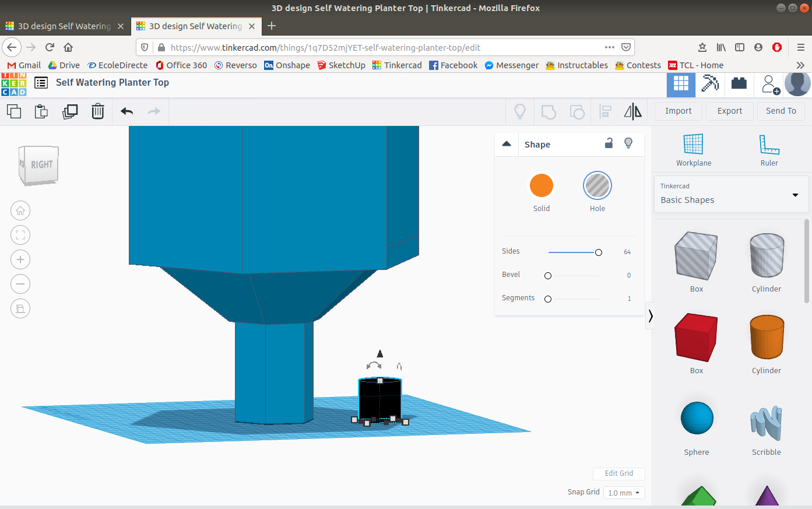Open Edit Grid settings
The image size is (812, 509).
click(618, 473)
